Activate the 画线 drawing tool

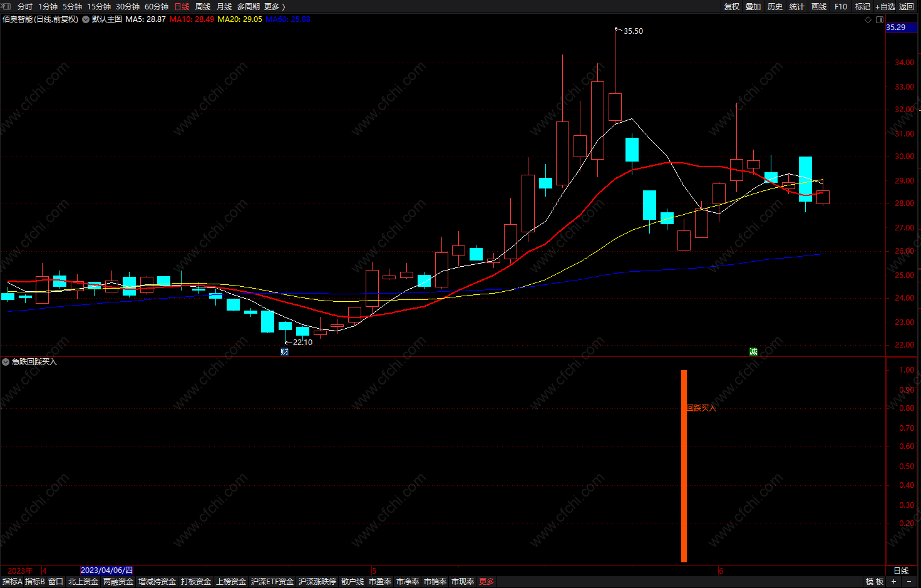point(819,7)
